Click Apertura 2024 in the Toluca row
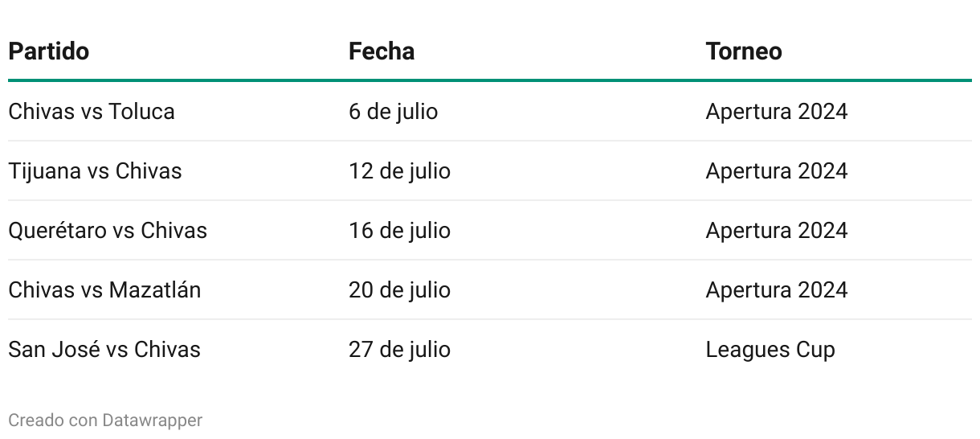This screenshot has width=980, height=439. point(777,111)
